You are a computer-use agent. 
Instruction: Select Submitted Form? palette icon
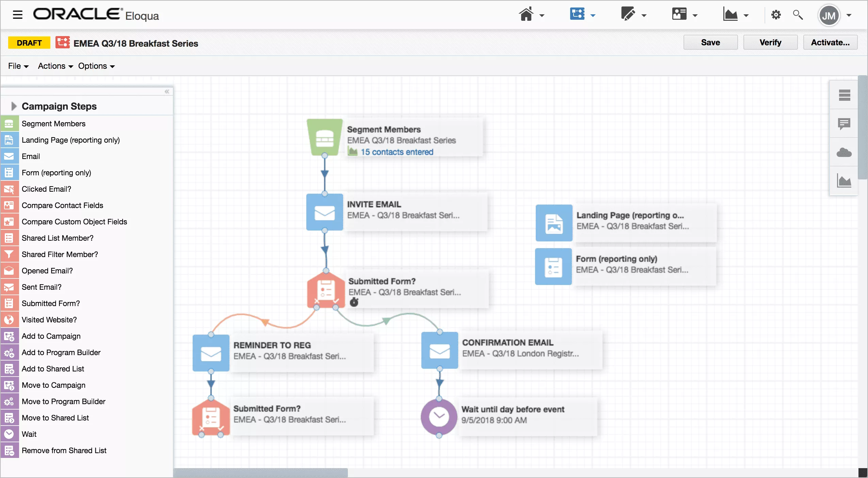click(9, 303)
